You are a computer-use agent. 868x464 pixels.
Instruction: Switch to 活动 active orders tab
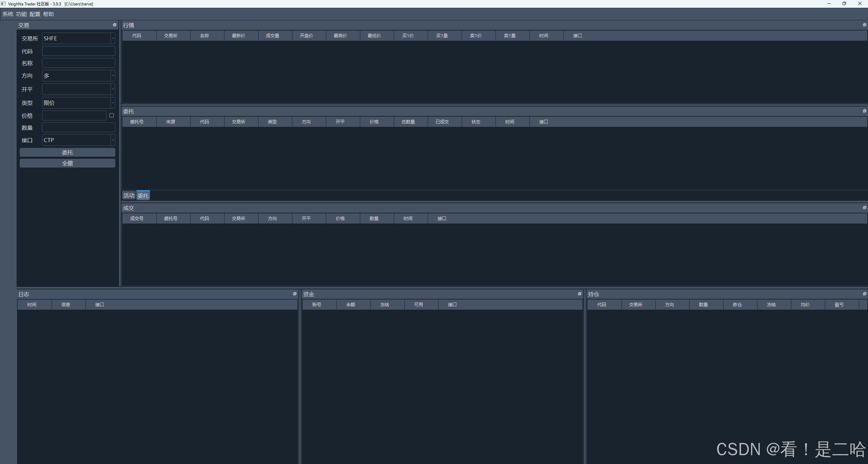pyautogui.click(x=129, y=196)
